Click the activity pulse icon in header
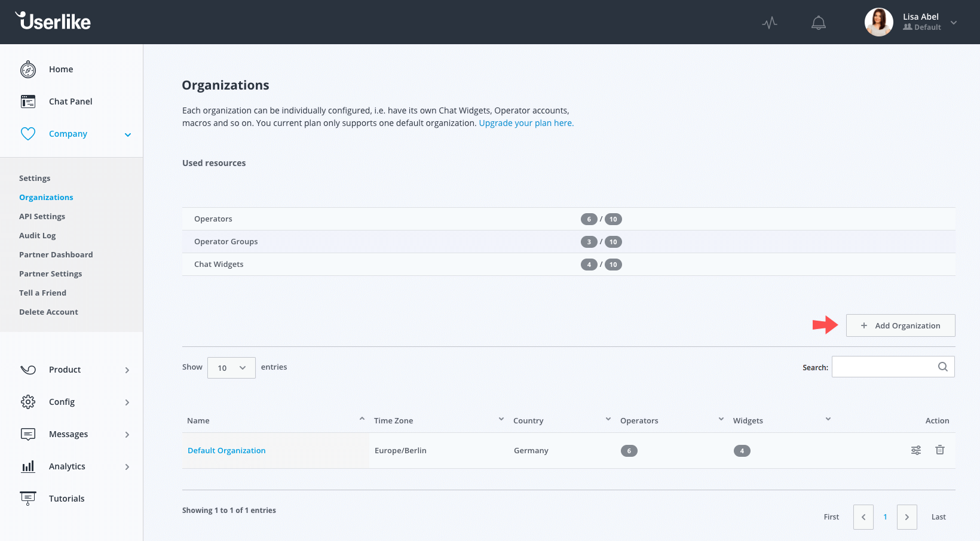Viewport: 980px width, 541px height. [770, 23]
